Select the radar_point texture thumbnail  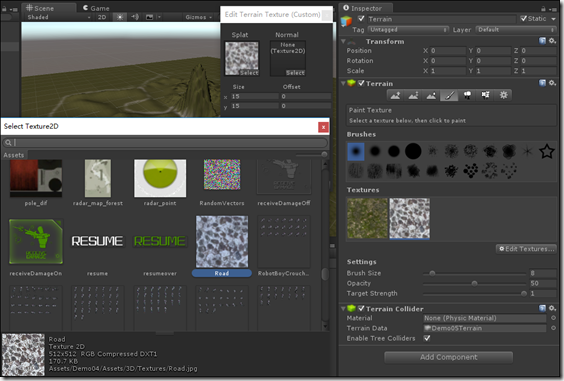pos(160,178)
